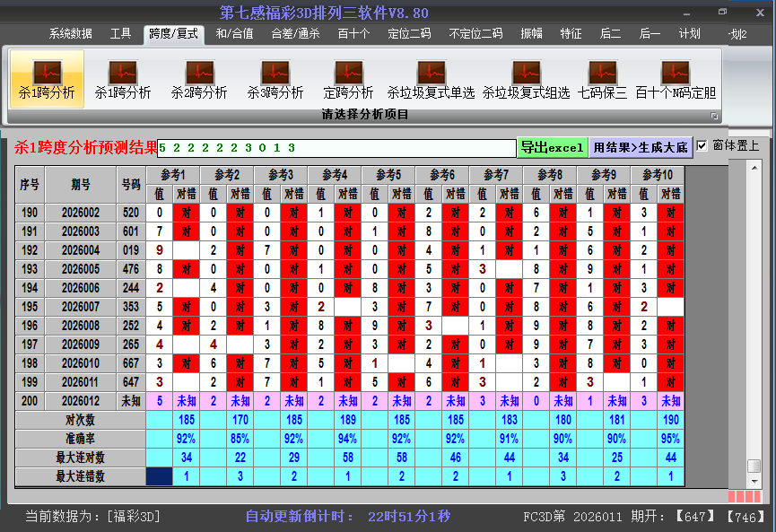Restore the window using the title bar button
Viewport: 776px width, 532px height.
coord(723,12)
